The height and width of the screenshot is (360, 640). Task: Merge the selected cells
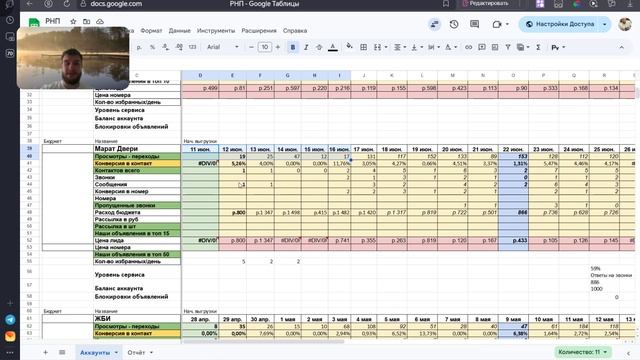click(378, 47)
